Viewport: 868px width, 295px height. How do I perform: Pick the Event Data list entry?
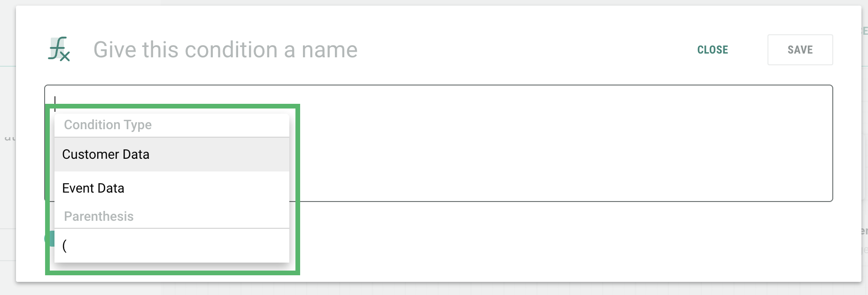pos(93,188)
